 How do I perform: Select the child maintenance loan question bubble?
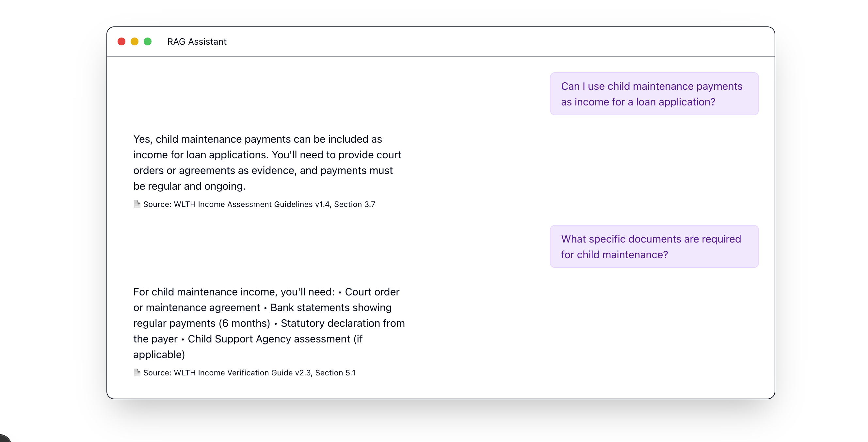coord(654,94)
